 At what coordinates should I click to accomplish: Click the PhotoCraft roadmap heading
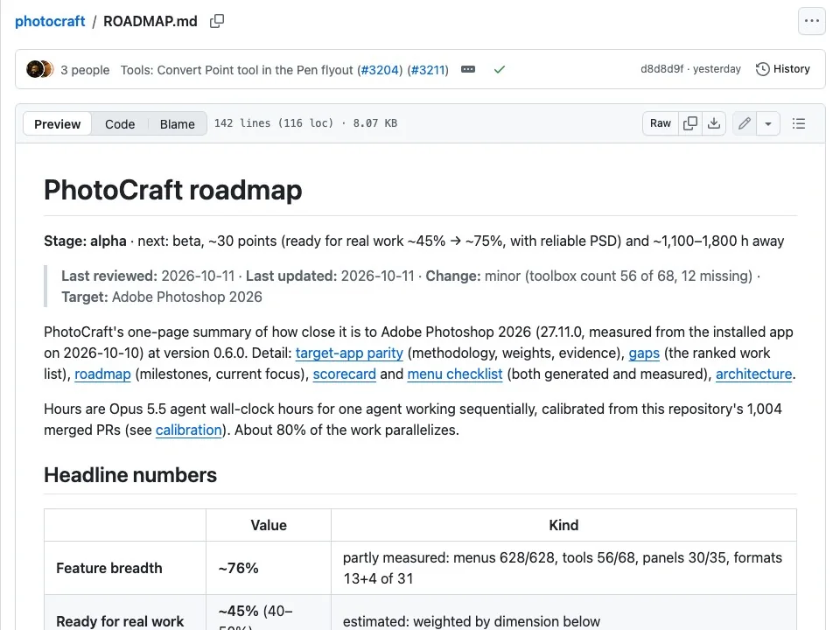tap(173, 190)
